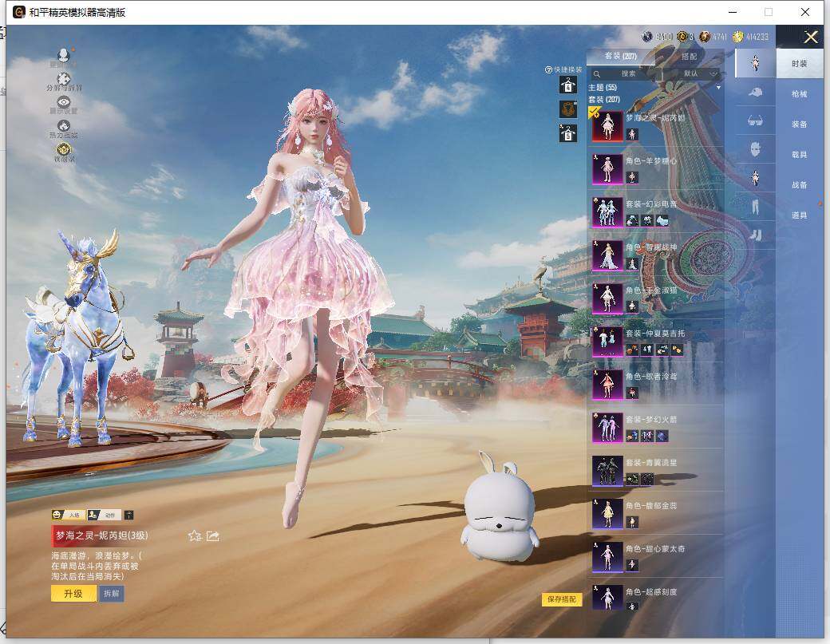
Task: Click the 套装 (207) section label under 主题
Action: pos(604,100)
